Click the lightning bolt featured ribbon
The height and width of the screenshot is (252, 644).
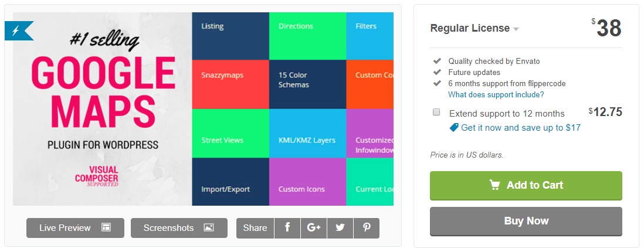point(18,31)
